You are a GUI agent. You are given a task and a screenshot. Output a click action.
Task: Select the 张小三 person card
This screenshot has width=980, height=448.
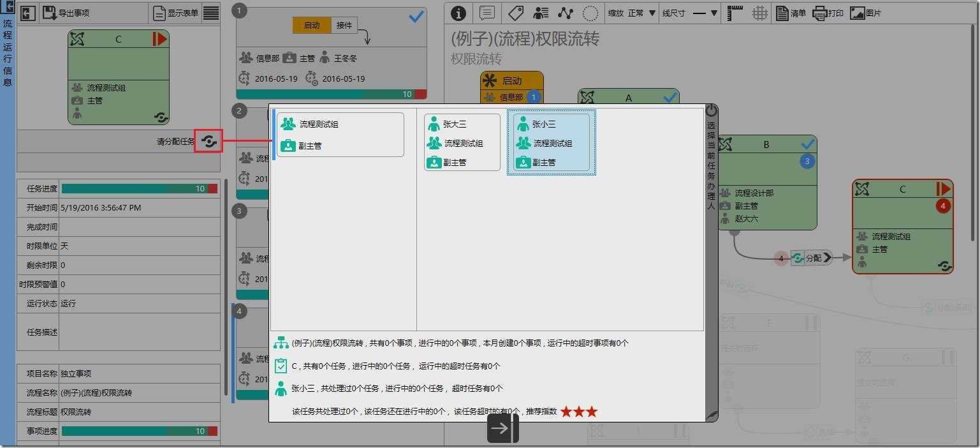[552, 142]
